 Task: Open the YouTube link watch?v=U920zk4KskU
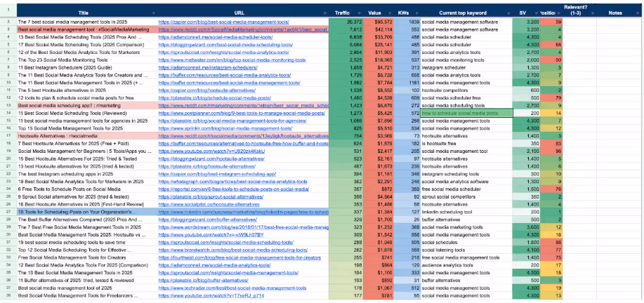pos(211,151)
